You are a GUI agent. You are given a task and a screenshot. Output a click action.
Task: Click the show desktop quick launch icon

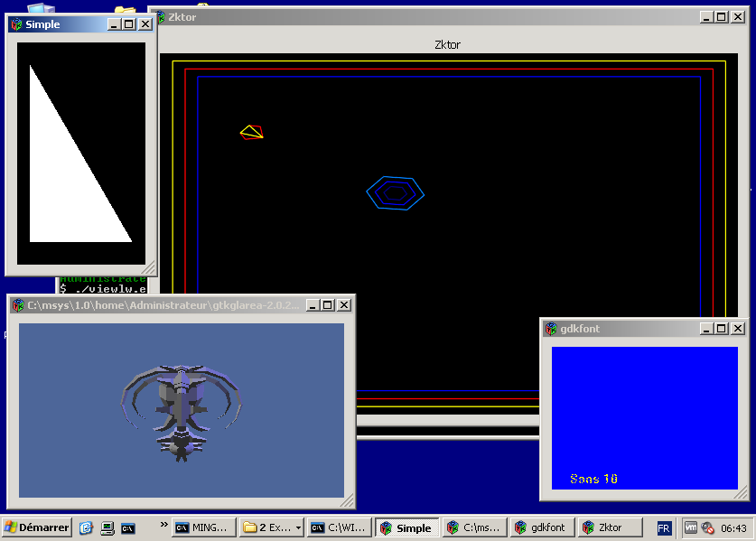coord(107,527)
